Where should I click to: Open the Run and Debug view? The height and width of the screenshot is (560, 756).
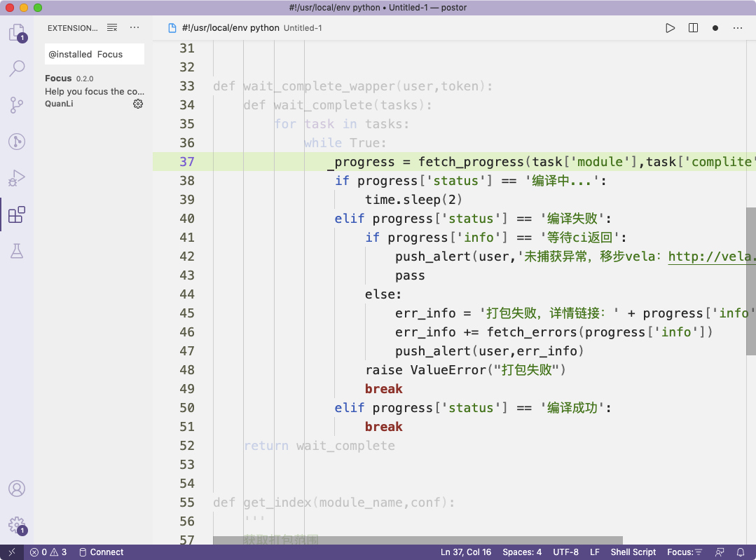[17, 178]
